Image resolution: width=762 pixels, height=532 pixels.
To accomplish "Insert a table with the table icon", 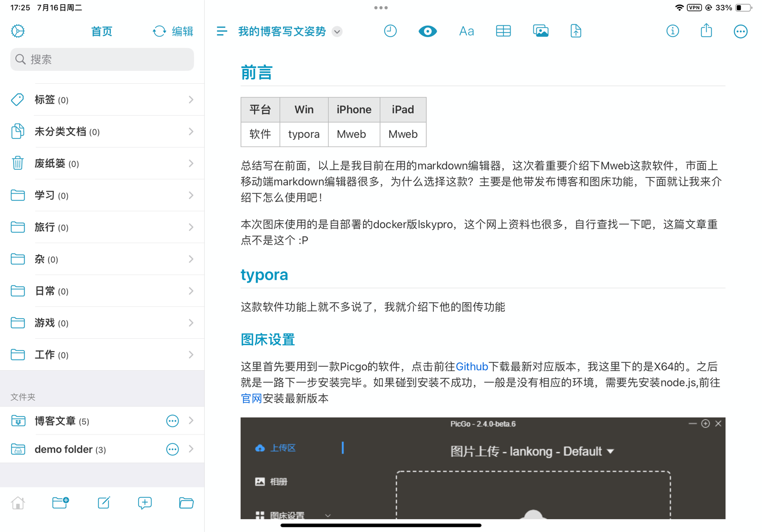I will click(503, 31).
